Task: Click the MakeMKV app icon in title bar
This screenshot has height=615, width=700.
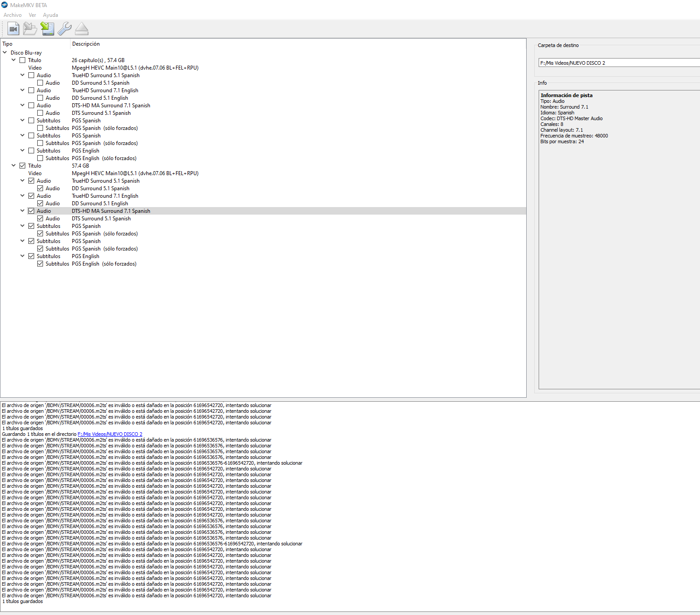Action: click(x=4, y=5)
